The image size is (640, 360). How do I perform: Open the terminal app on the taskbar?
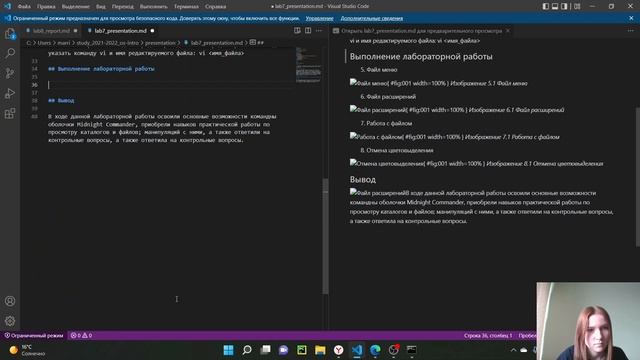coord(411,350)
